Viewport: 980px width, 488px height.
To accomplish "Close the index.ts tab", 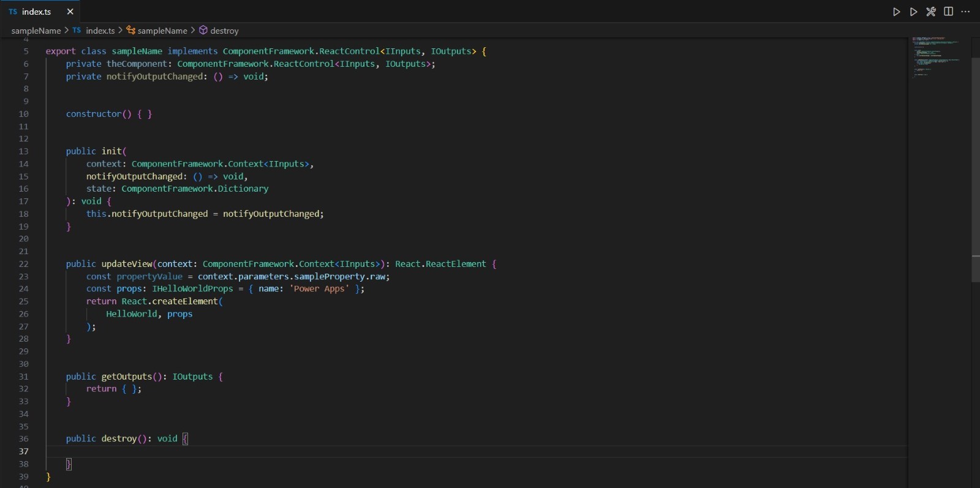I will pos(70,12).
